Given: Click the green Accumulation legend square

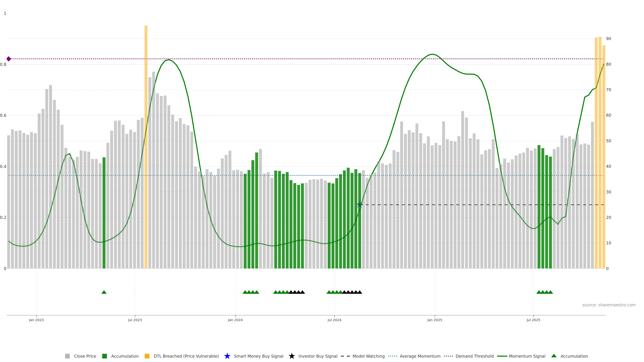Looking at the screenshot, I should coord(104,356).
